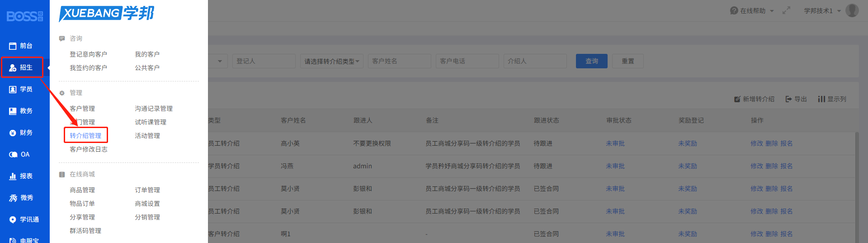Screen dimensions: 868x243
Task: Open 我签约的客户 menu item
Action: tap(88, 68)
